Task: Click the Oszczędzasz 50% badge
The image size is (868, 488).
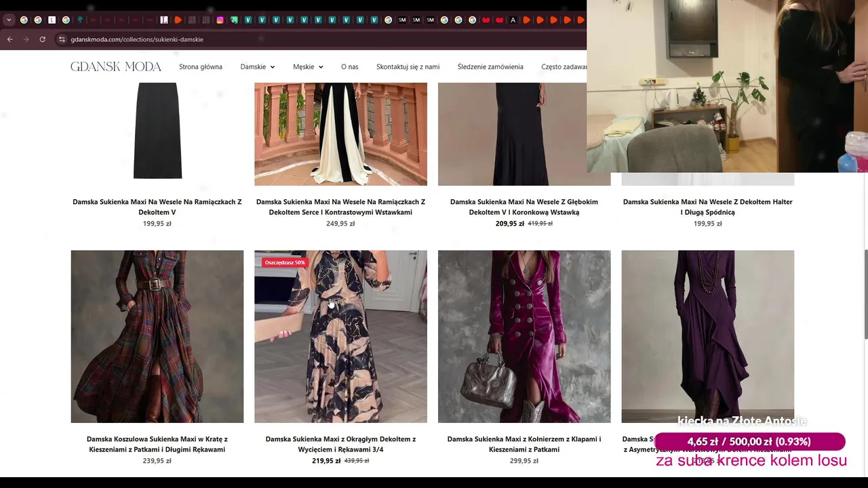Action: (285, 262)
